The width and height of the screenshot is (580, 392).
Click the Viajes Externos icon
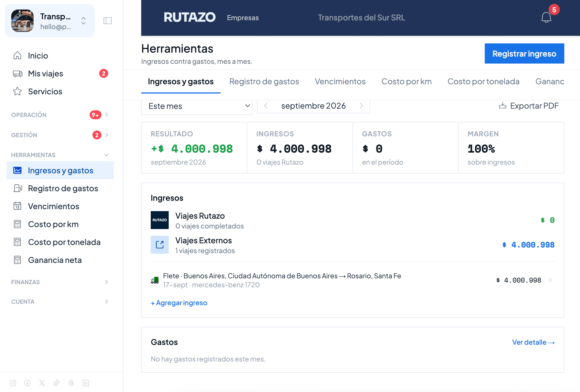160,245
